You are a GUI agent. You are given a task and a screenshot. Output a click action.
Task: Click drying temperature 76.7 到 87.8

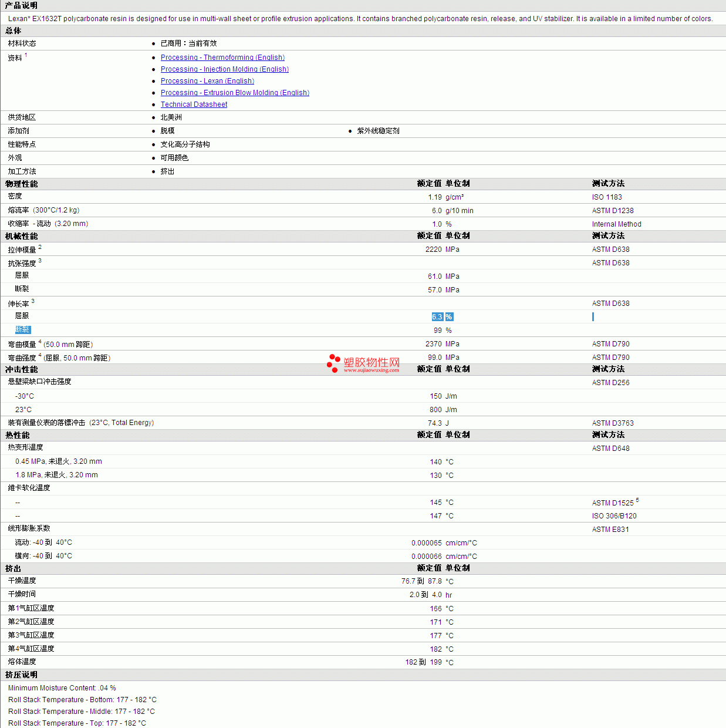[421, 581]
